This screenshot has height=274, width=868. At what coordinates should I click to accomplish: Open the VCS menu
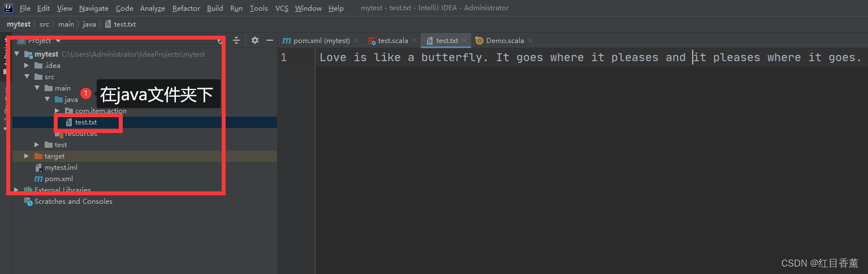(x=282, y=8)
